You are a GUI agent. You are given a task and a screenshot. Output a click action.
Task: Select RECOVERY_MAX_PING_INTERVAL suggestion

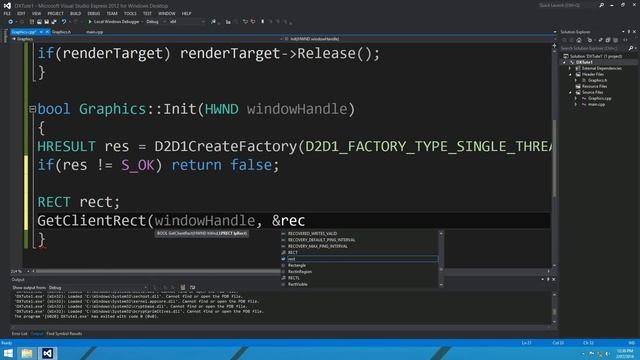pyautogui.click(x=318, y=246)
